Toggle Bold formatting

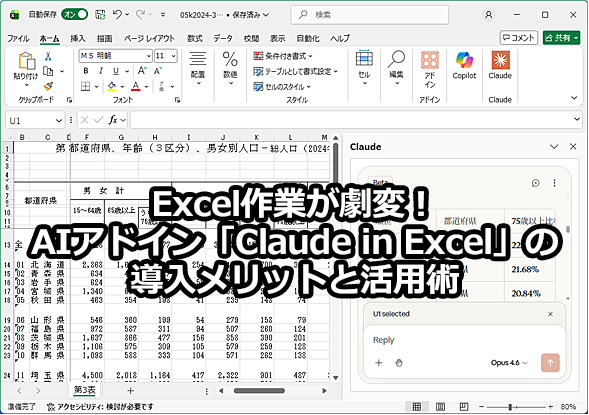86,71
